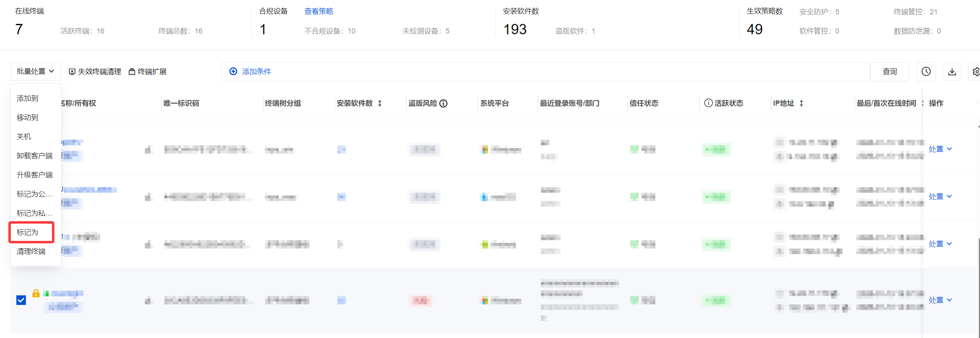Choose 卸载客户端 menu option
This screenshot has height=338, width=980.
tap(35, 156)
